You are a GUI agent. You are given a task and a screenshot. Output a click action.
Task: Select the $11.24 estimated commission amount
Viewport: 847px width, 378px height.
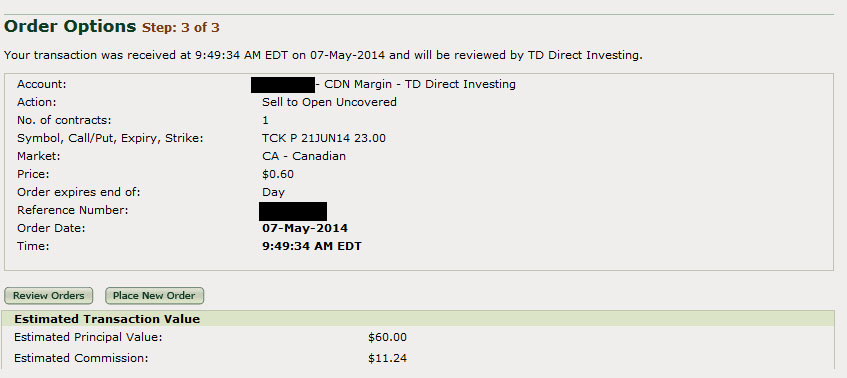tap(387, 358)
